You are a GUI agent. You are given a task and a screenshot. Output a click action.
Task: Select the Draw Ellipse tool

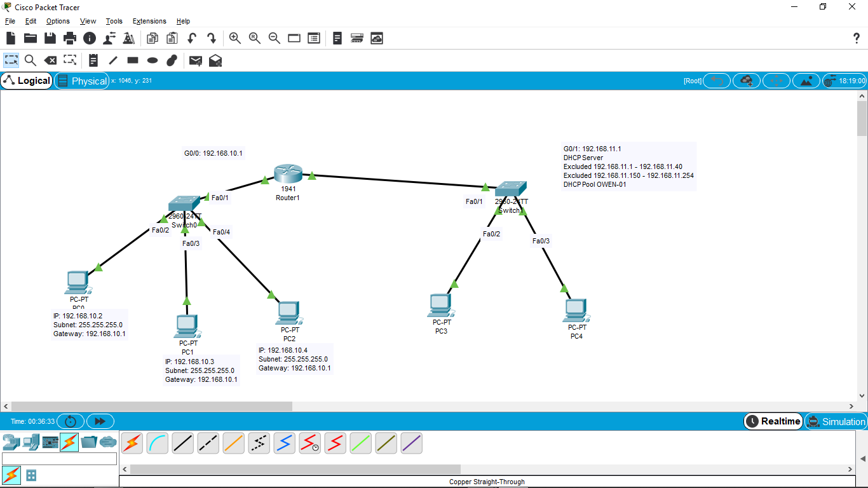(153, 60)
